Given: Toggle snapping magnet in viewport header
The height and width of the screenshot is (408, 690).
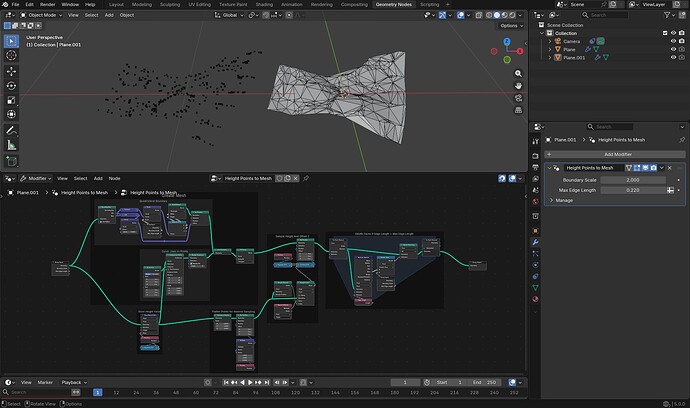Looking at the screenshot, I should pyautogui.click(x=266, y=15).
